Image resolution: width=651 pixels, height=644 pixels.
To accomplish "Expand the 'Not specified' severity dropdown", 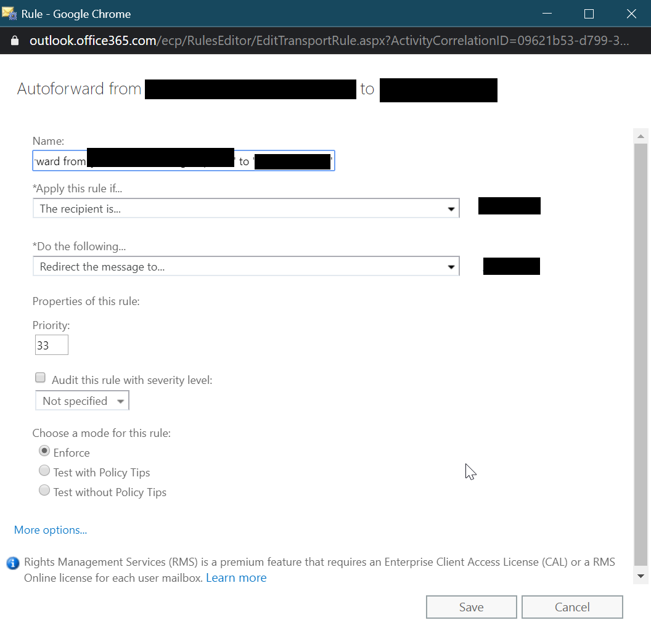I will [118, 400].
